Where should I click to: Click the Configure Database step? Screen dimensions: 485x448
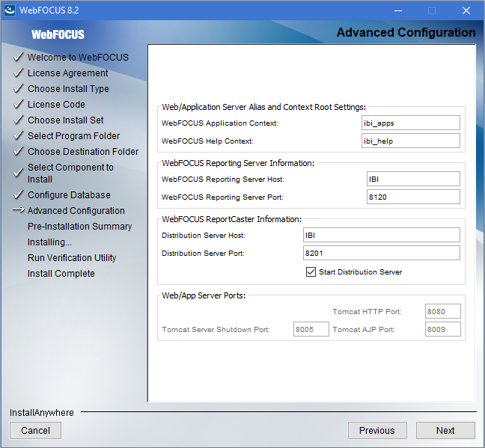69,194
